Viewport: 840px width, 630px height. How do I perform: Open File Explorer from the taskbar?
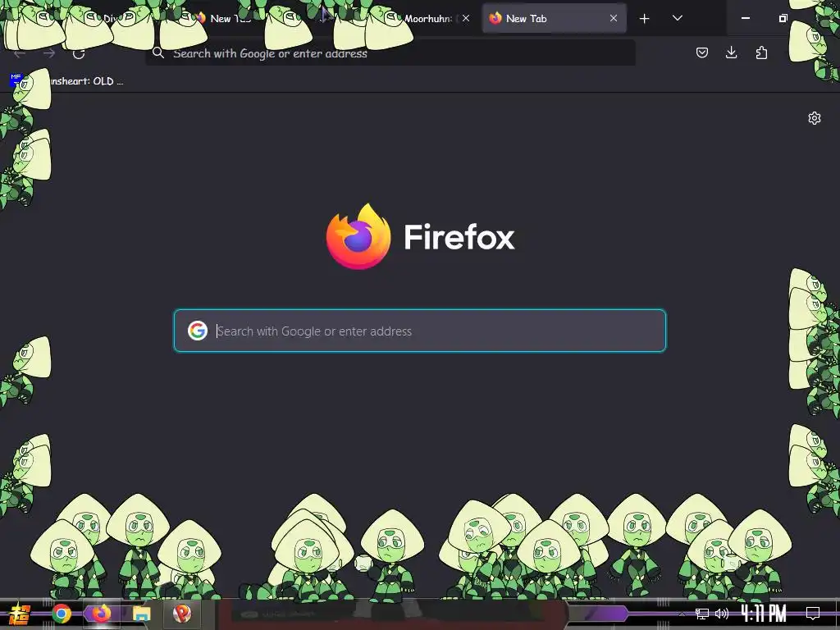(x=141, y=614)
